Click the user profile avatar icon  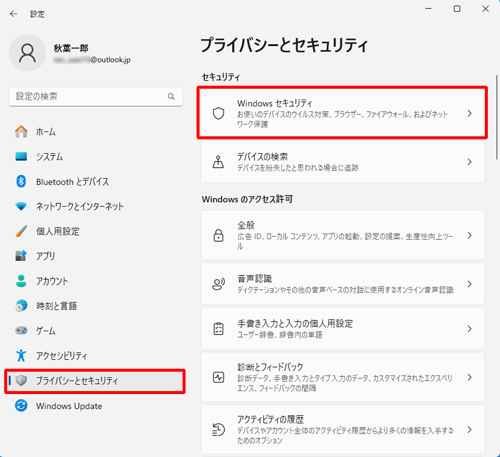point(27,53)
